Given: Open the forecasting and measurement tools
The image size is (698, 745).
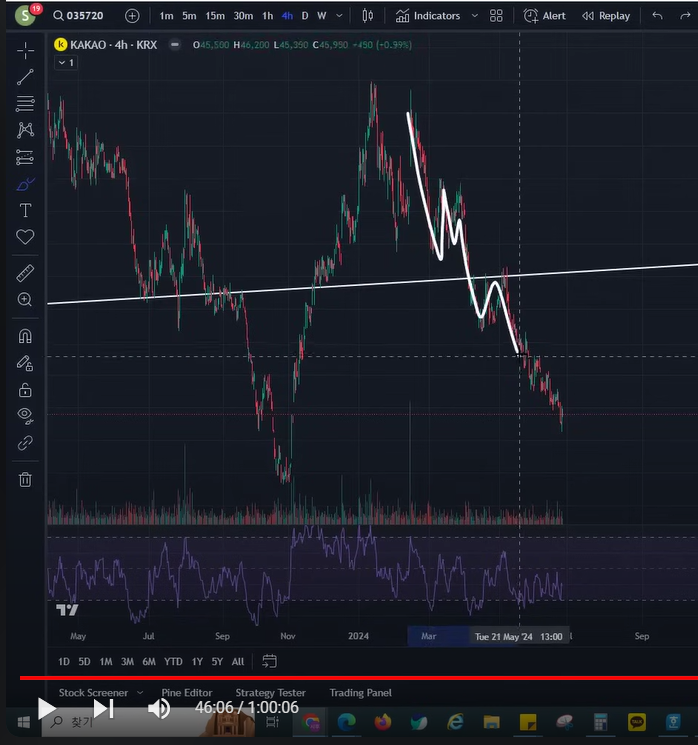Looking at the screenshot, I should point(25,157).
